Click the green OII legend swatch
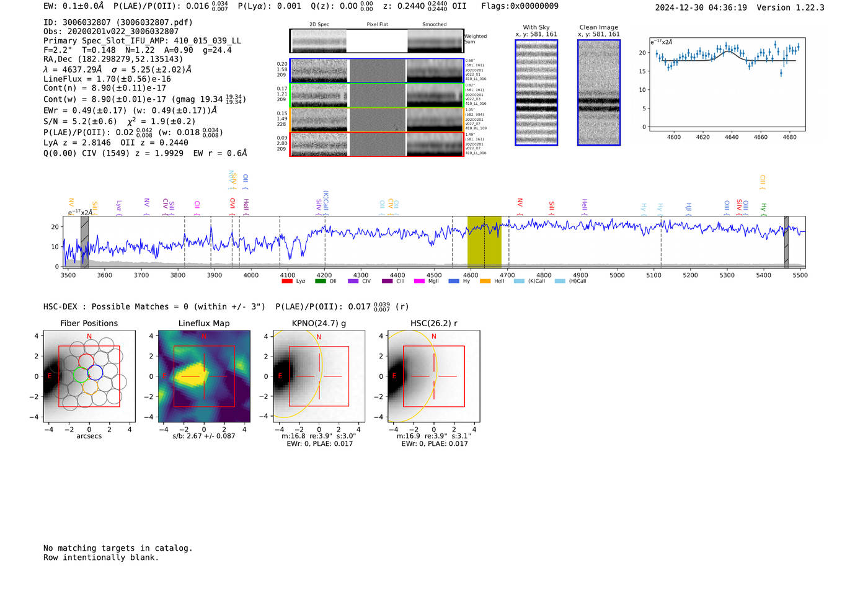This screenshot has width=868, height=591. (x=320, y=282)
